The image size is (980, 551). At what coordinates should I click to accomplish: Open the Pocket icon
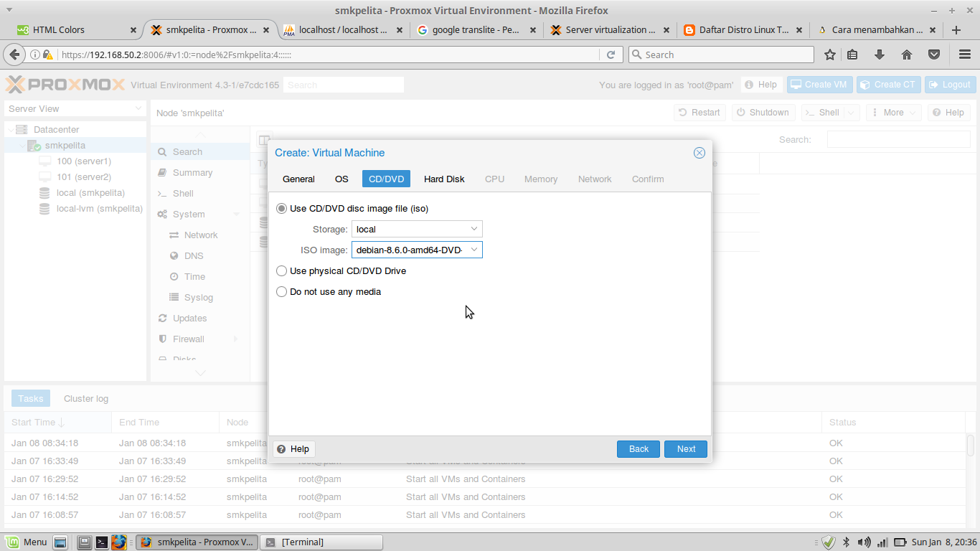click(x=934, y=55)
